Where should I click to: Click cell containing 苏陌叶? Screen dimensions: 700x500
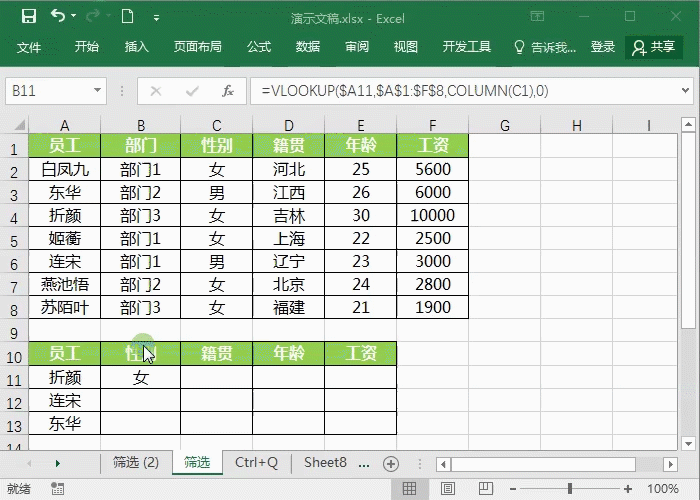point(65,308)
